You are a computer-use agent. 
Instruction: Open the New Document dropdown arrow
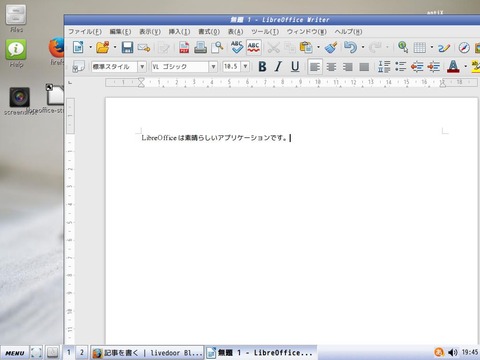(90, 47)
